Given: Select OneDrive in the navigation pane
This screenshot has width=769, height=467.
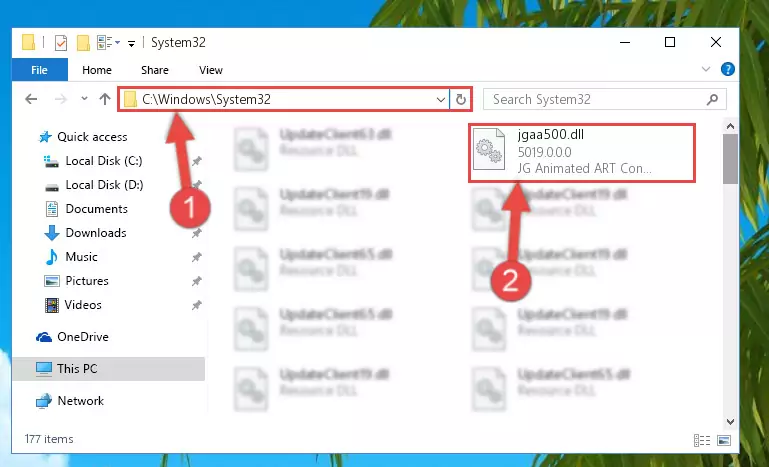Looking at the screenshot, I should 82,337.
